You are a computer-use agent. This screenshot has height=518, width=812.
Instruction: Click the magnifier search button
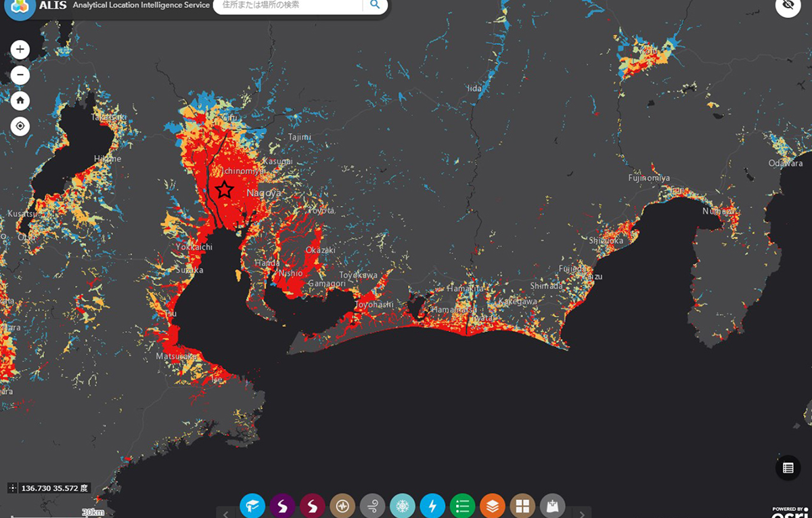pos(374,6)
